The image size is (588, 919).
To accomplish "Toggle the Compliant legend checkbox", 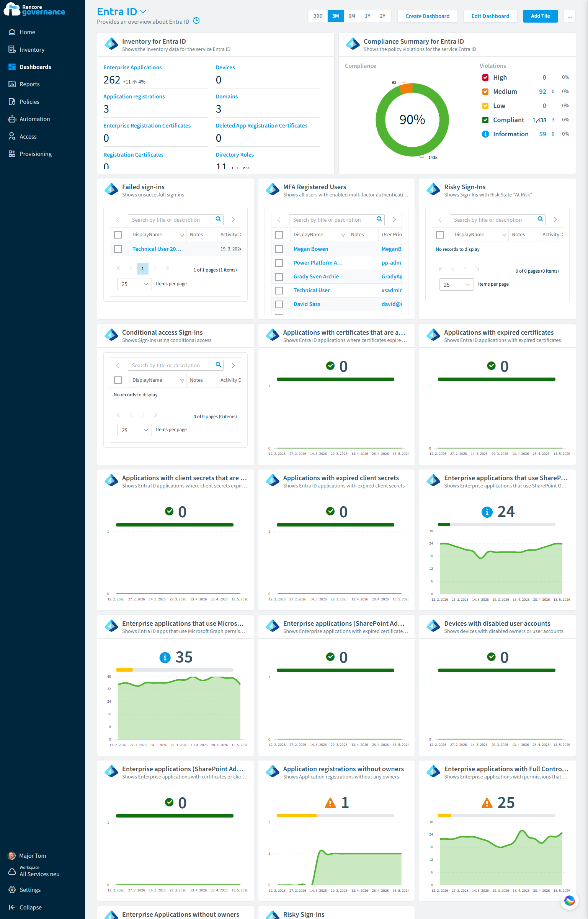I will click(x=485, y=120).
